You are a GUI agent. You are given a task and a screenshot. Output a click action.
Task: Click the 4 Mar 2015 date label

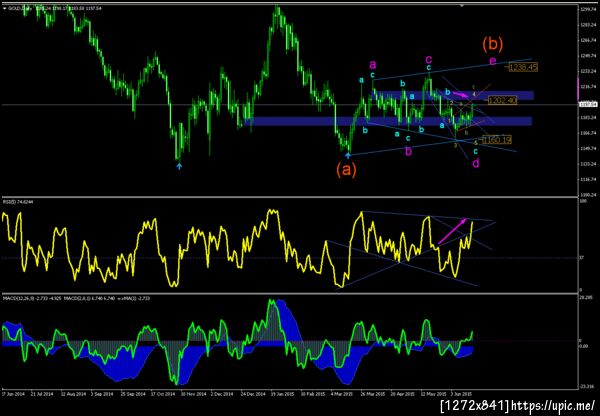click(342, 393)
